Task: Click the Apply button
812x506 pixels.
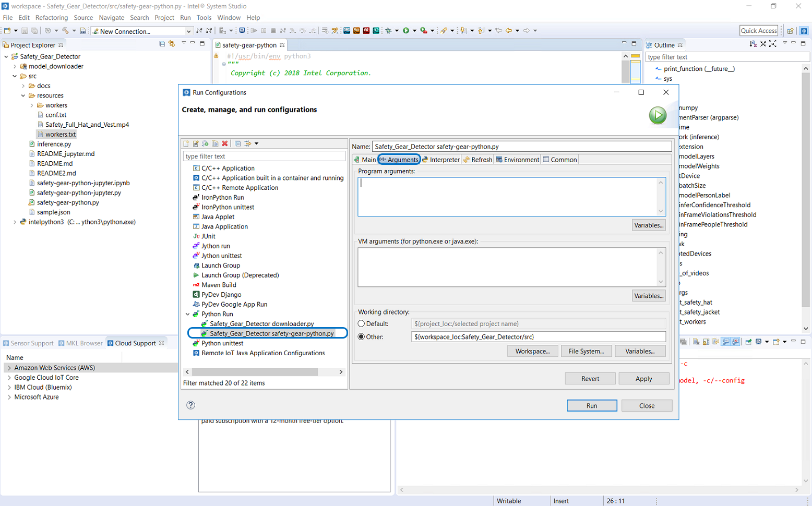Action: (644, 379)
